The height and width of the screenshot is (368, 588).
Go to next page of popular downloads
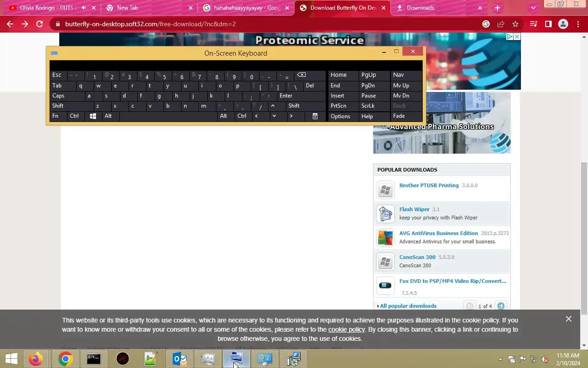tap(501, 306)
